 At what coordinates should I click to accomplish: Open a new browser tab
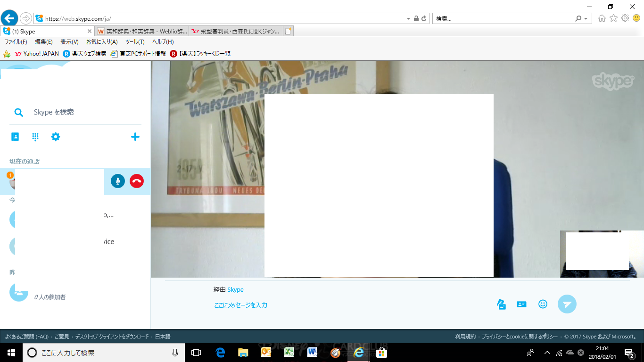(289, 32)
